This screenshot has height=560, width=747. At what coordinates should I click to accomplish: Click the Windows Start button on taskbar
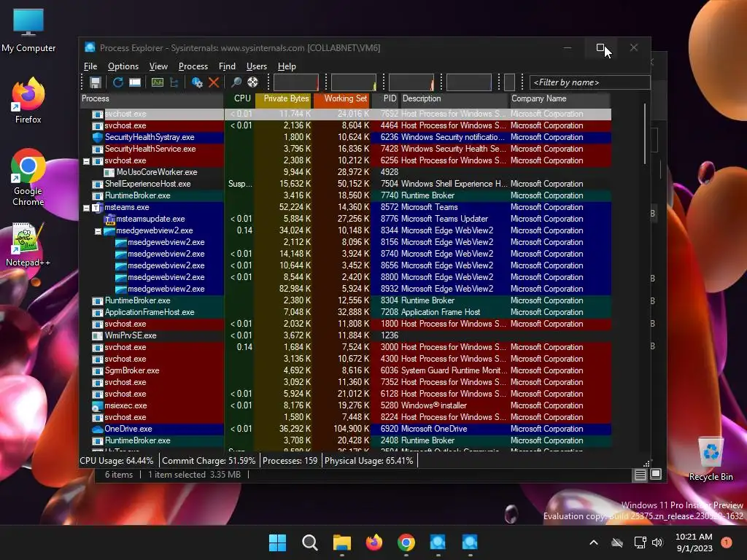click(x=277, y=542)
